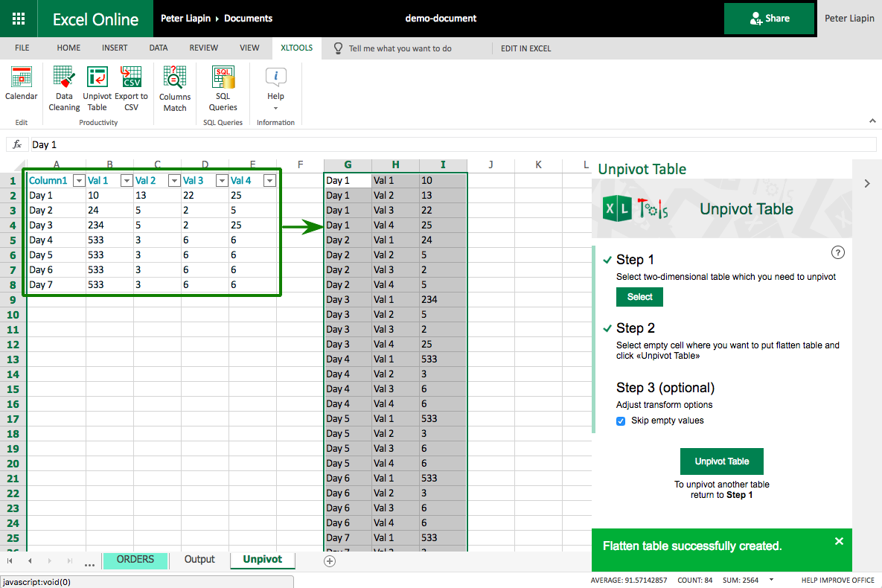
Task: Click the Tell me what you want field
Action: click(x=400, y=48)
